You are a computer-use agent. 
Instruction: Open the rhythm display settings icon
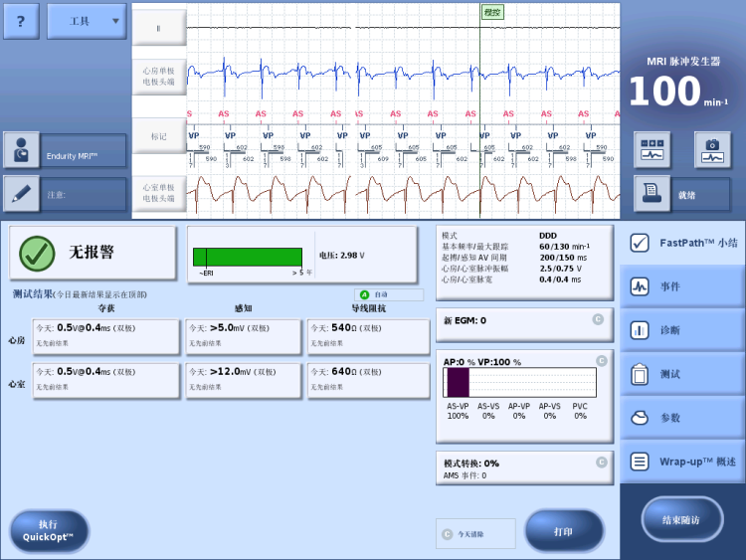click(x=653, y=149)
